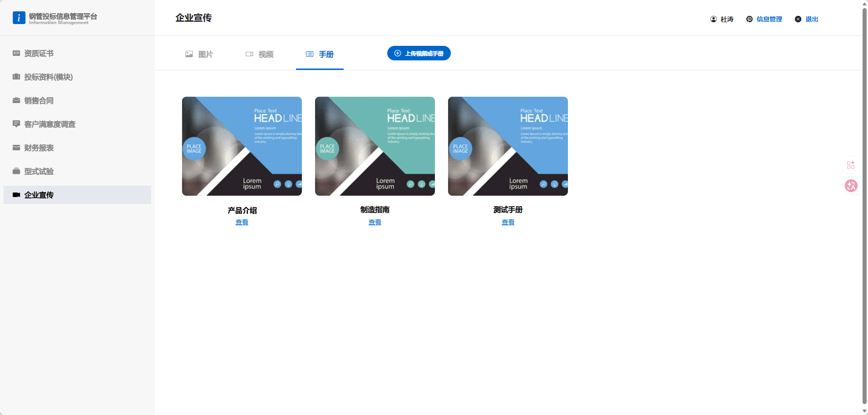The width and height of the screenshot is (868, 415).
Task: Open 信息管理 link in header
Action: 769,19
